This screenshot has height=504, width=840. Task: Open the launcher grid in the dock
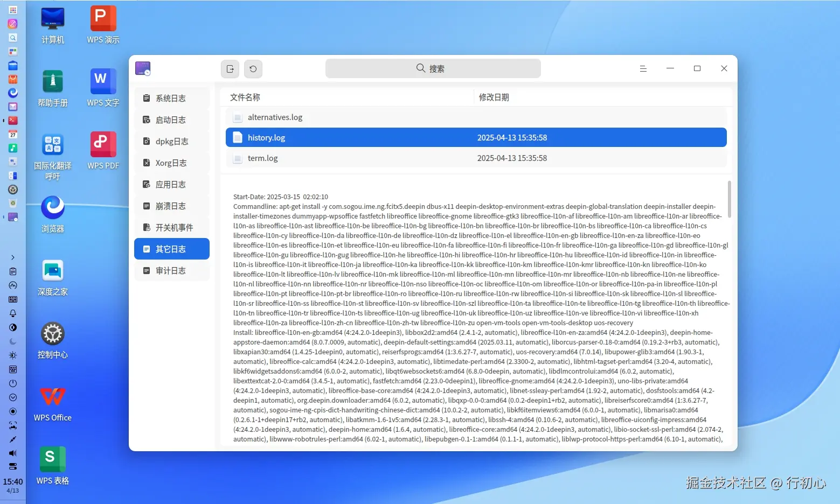point(13,10)
